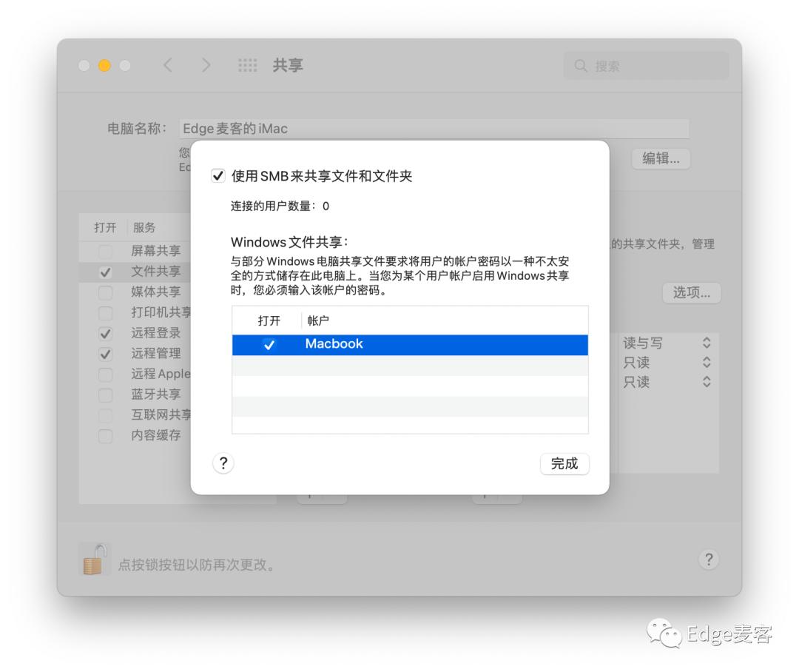The image size is (799, 672).
Task: Click the help question mark at bottom right
Action: point(709,560)
